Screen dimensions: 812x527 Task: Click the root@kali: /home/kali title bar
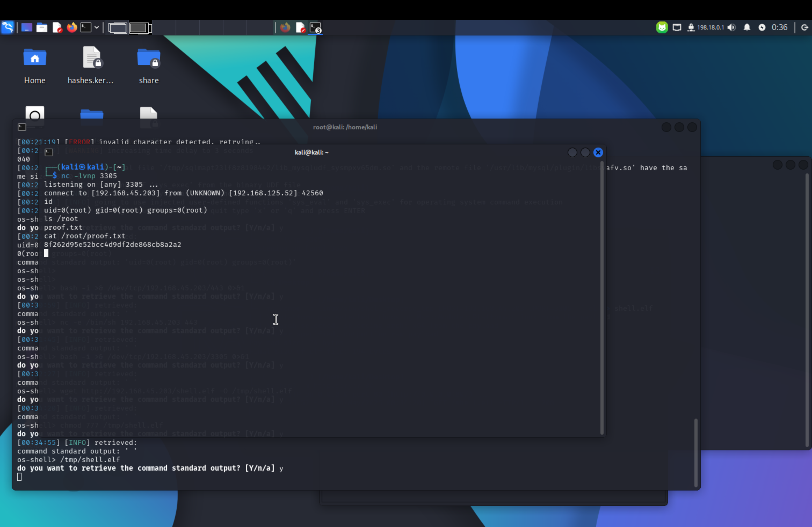(345, 127)
